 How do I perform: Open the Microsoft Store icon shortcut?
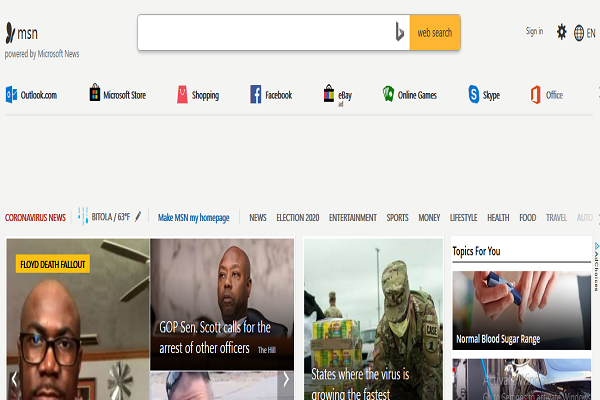click(95, 95)
